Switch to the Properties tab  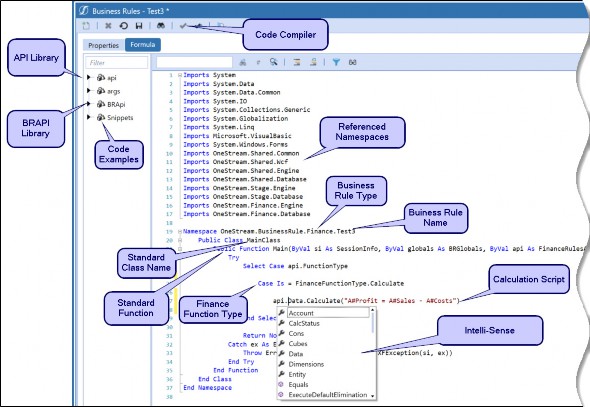pyautogui.click(x=103, y=45)
